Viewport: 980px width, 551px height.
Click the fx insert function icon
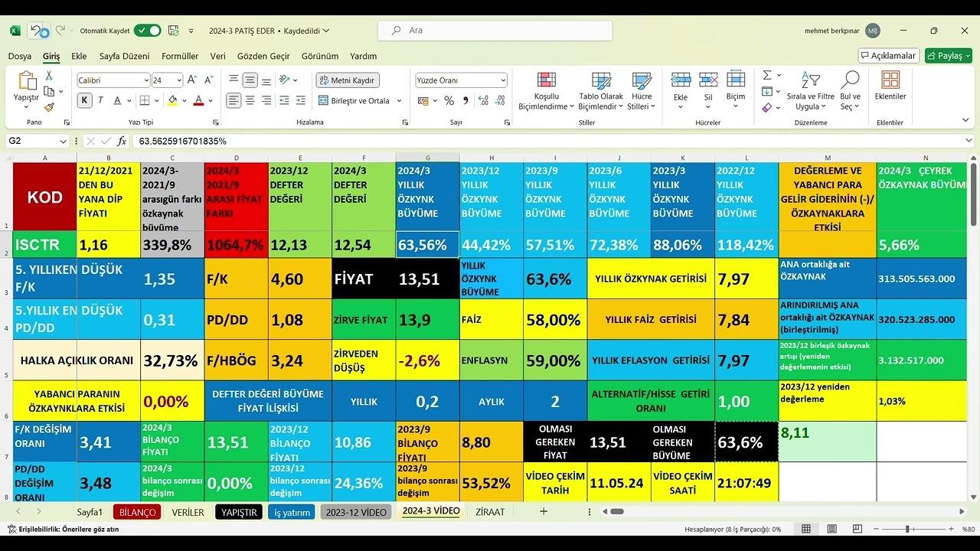[122, 141]
